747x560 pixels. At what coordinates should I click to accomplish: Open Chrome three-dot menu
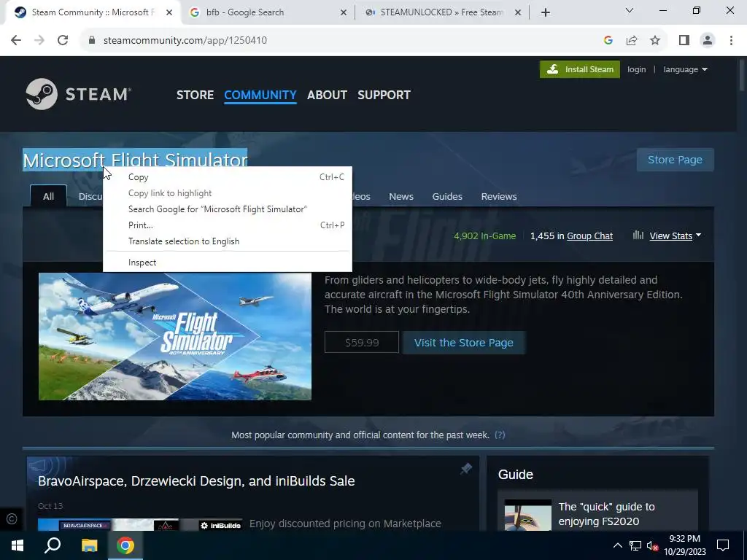[x=731, y=41]
